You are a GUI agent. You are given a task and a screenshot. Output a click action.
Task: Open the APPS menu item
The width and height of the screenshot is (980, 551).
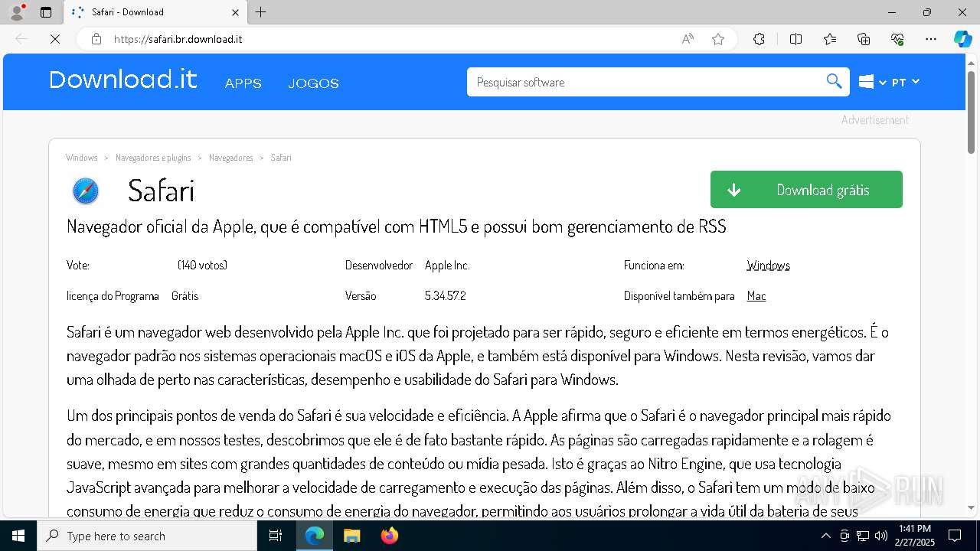[x=243, y=83]
